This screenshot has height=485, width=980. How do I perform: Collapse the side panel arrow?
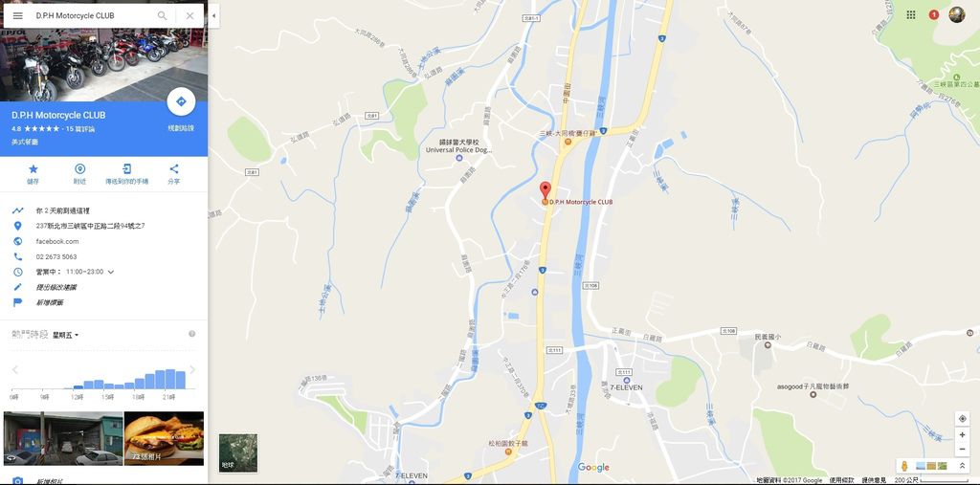click(214, 15)
